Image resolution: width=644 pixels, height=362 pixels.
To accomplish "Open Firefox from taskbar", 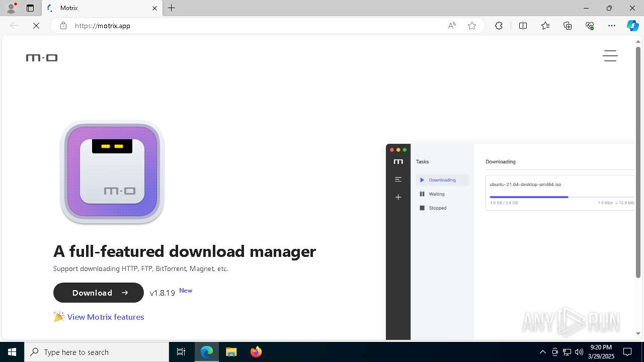I will pos(256,352).
